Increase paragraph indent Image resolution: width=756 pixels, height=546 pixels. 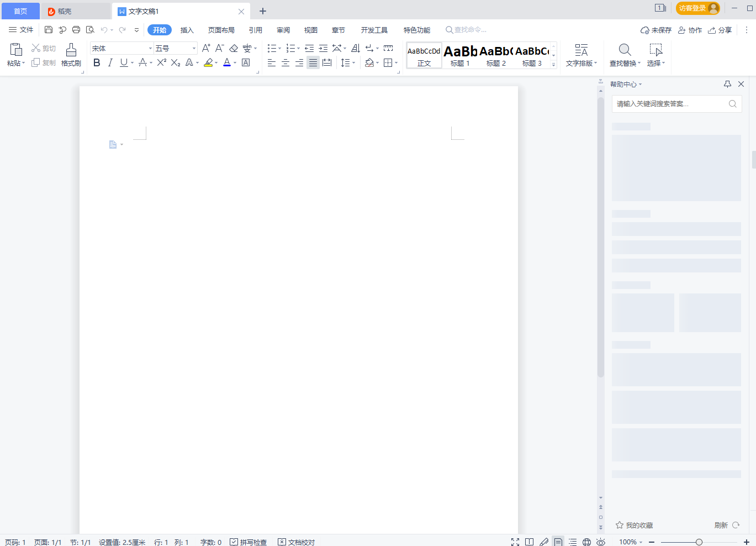323,48
